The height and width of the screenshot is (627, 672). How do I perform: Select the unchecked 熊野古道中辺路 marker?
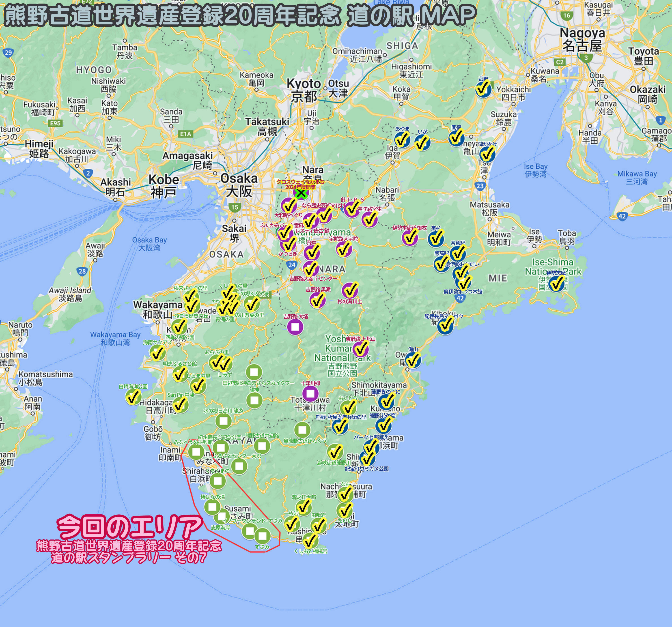coord(262,446)
